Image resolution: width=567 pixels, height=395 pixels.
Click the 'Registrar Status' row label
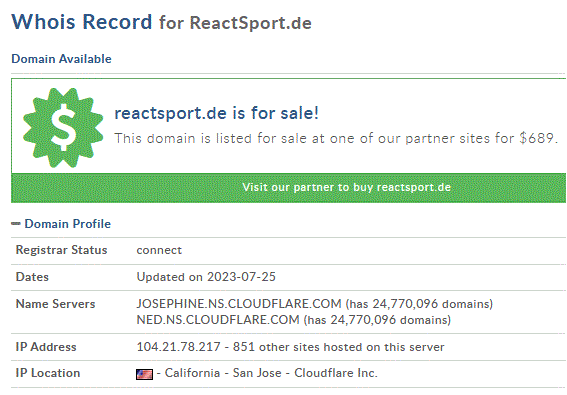61,250
